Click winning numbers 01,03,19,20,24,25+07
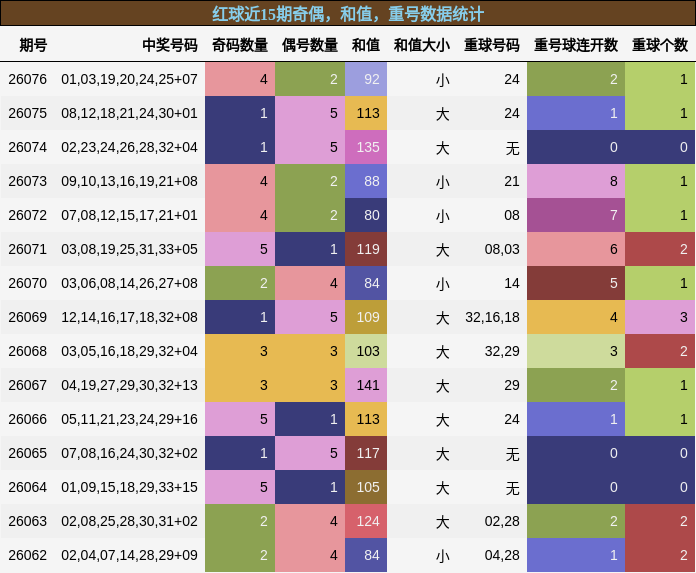This screenshot has width=696, height=573. pyautogui.click(x=130, y=79)
